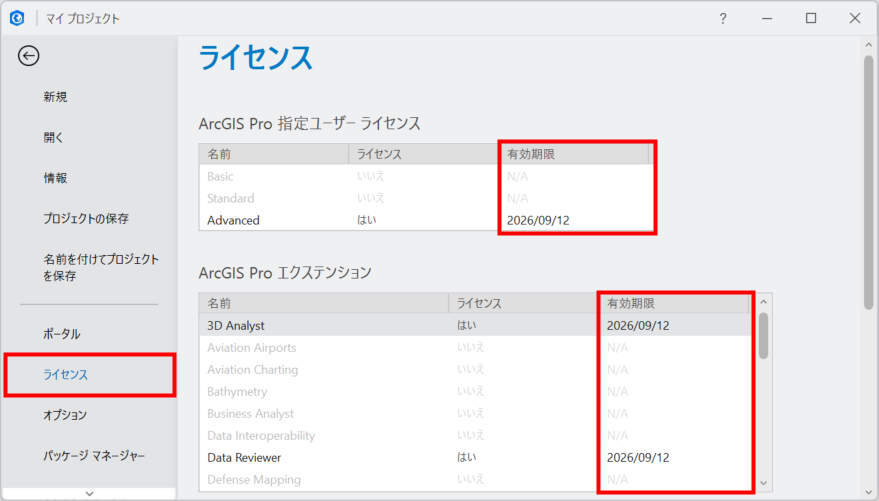Screen dimensions: 879x501
Task: Click main page scroll down arrow
Action: [868, 492]
